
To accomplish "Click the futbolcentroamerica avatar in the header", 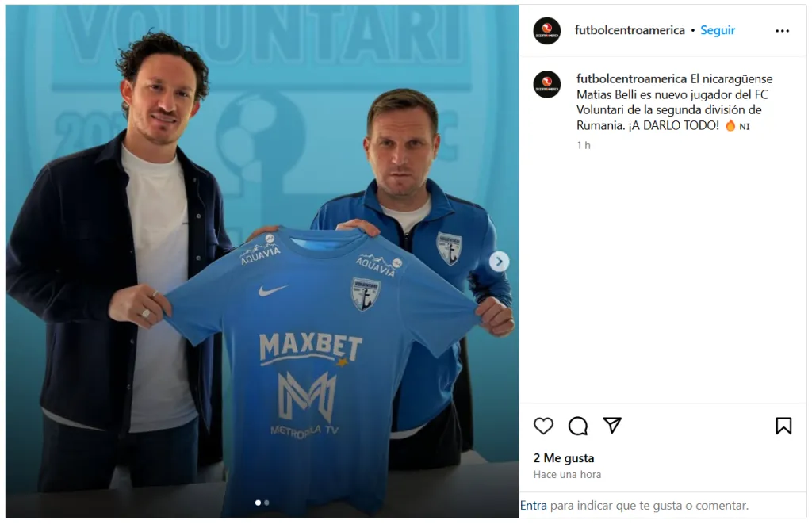I will pos(547,31).
